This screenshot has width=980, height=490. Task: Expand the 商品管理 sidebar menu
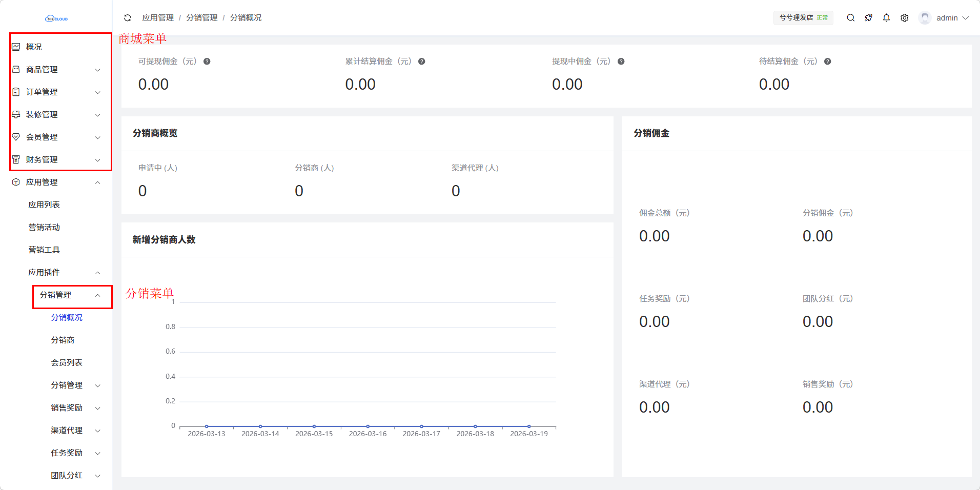click(56, 70)
